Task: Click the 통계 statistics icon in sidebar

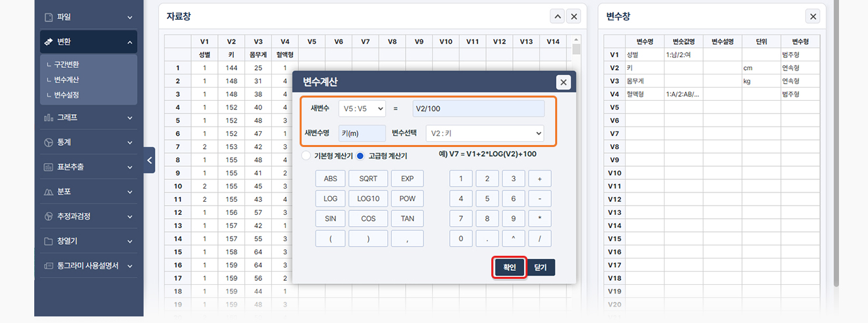Action: pos(48,142)
